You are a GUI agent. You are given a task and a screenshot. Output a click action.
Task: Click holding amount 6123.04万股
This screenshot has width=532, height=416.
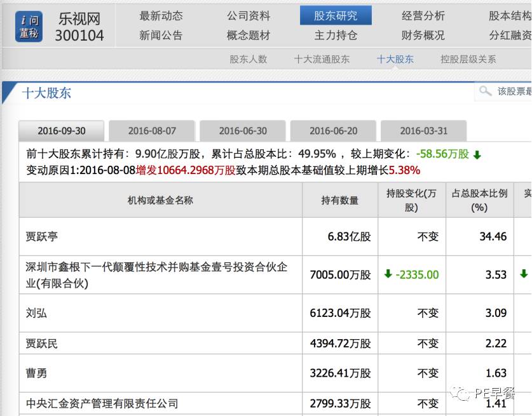pos(340,313)
